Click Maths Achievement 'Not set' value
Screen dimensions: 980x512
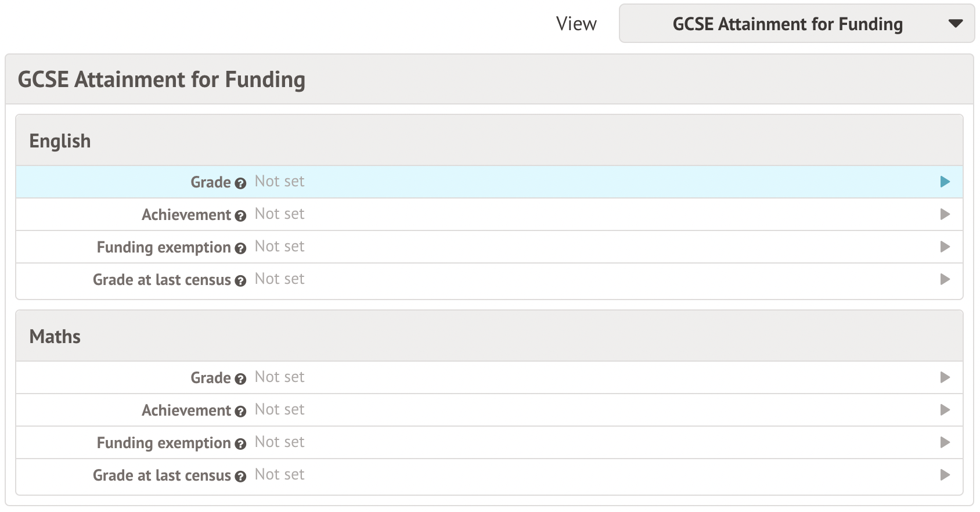point(279,410)
